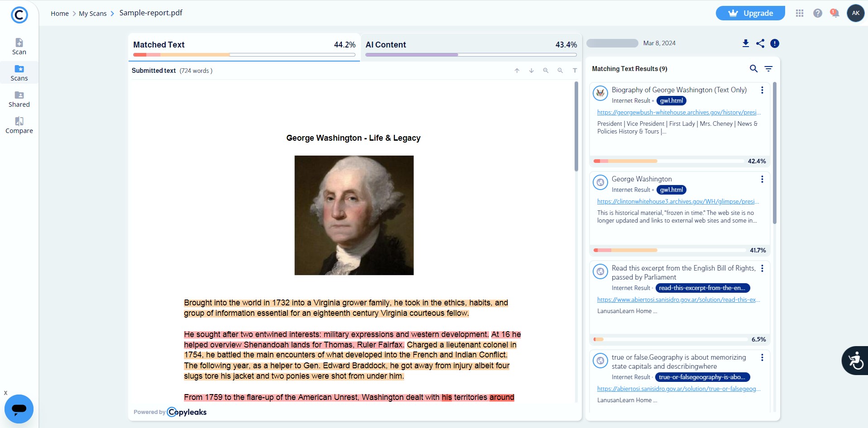Click the seal icon of the Biography result
The image size is (868, 428).
point(600,93)
